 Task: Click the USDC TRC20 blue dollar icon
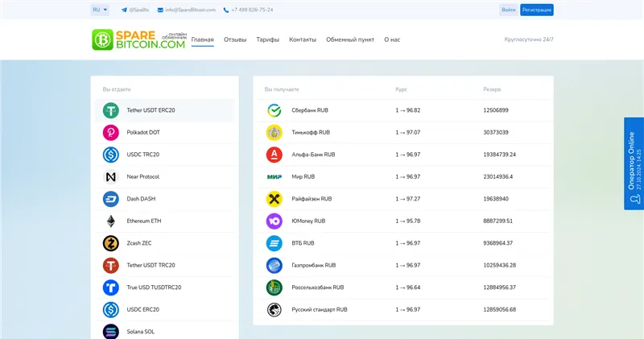coord(111,155)
